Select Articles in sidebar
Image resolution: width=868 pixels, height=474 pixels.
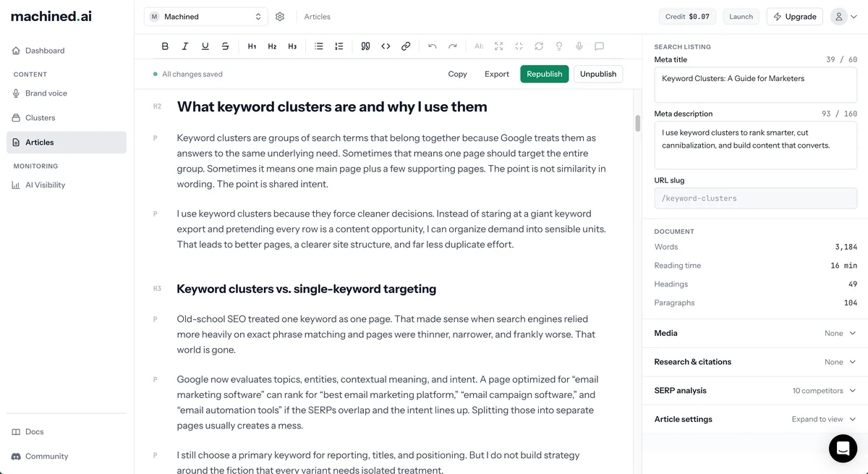pos(67,143)
